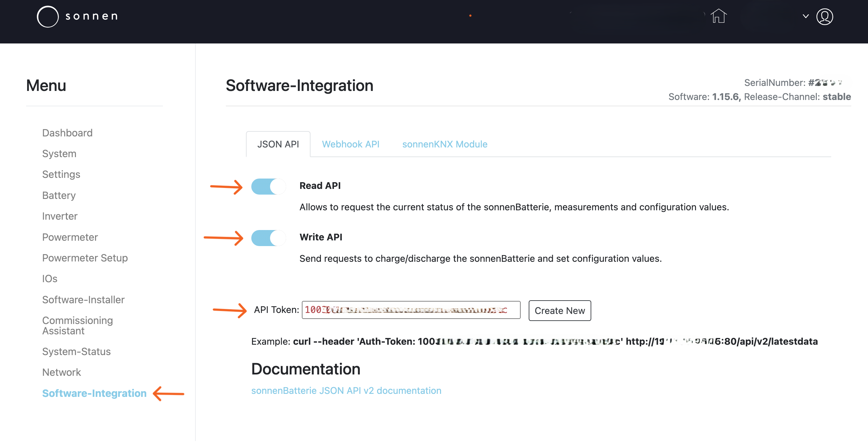Open the Inverter page in the menu
This screenshot has height=442, width=868.
(x=60, y=216)
